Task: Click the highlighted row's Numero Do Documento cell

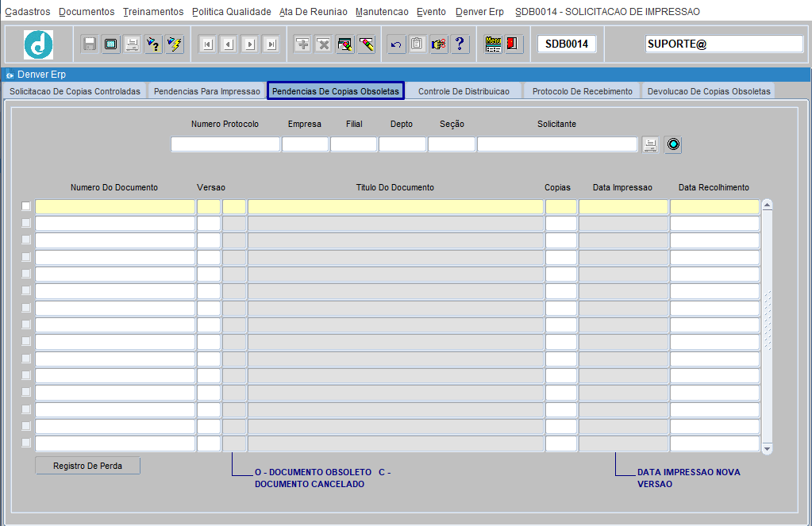Action: (x=115, y=206)
